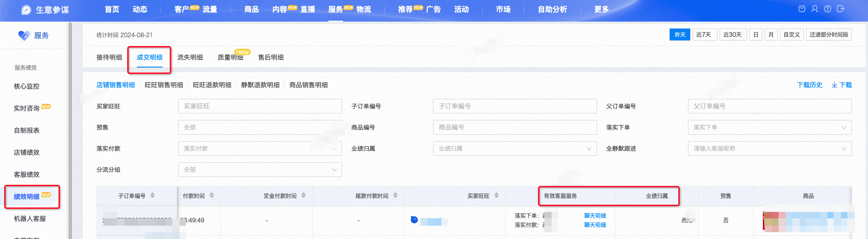Image resolution: width=868 pixels, height=239 pixels.
Task: Expand the 分流分组 dropdown
Action: click(x=260, y=170)
